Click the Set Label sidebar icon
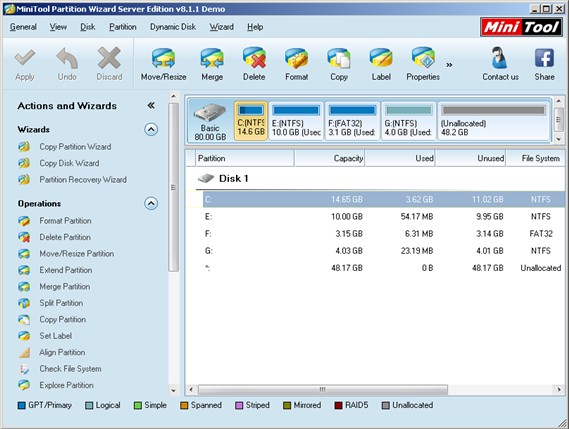Viewport: 569px width, 429px height. pyautogui.click(x=24, y=336)
